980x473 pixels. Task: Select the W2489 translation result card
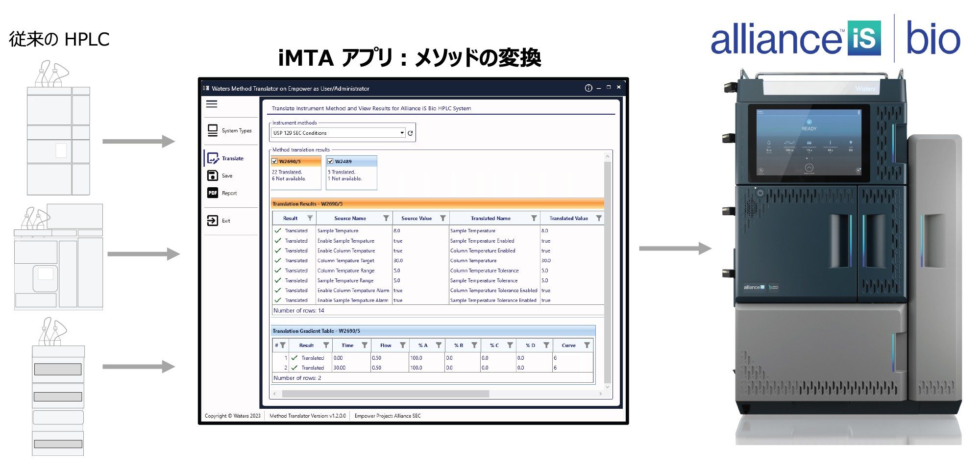(x=351, y=173)
